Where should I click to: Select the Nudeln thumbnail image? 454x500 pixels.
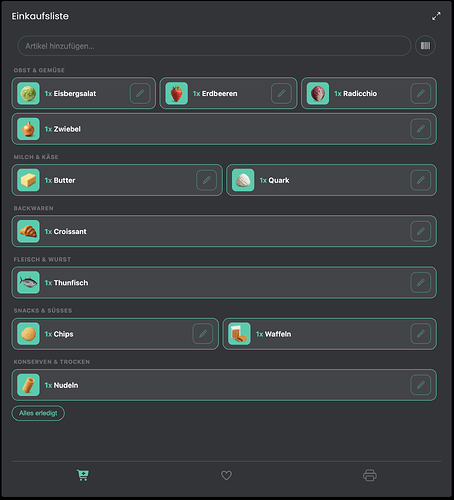[x=28, y=385]
